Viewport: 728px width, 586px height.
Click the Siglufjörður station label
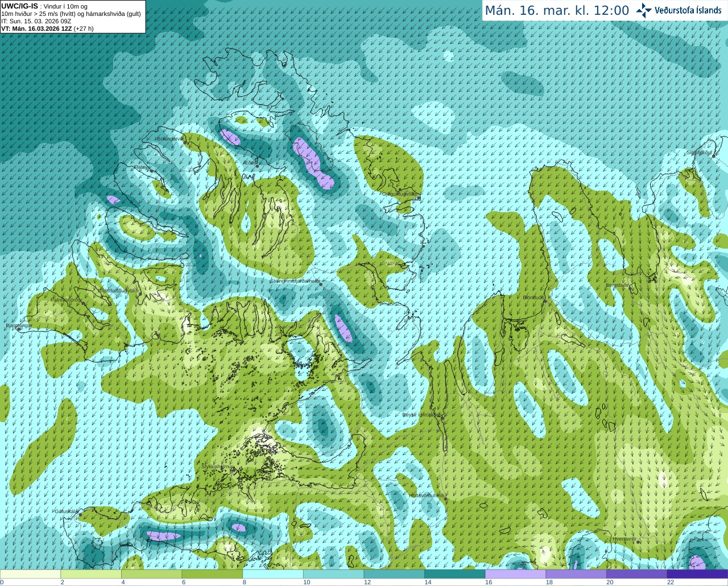(699, 152)
